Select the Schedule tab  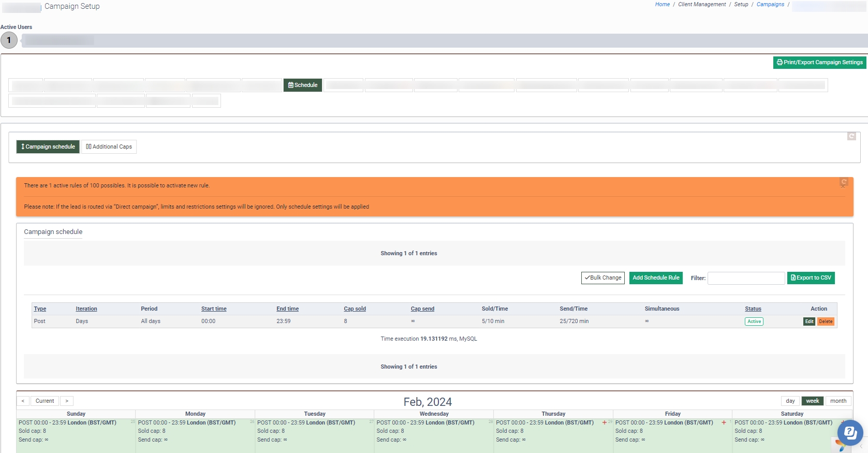click(303, 85)
